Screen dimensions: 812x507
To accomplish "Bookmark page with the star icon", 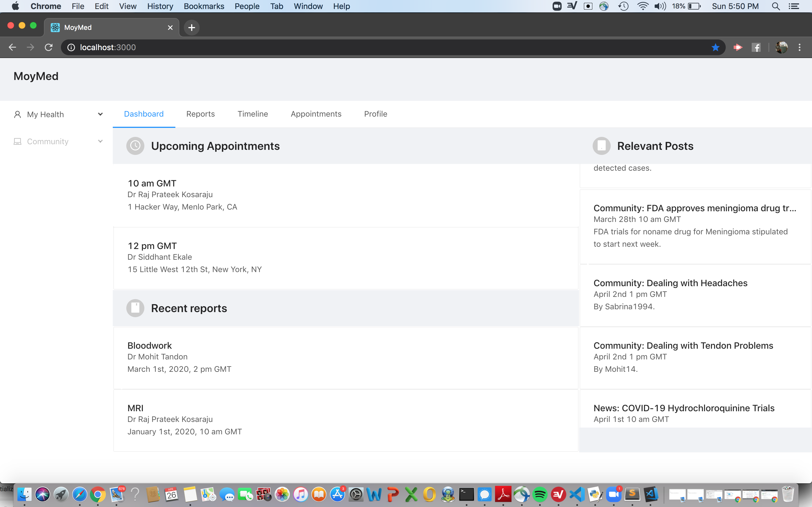I will coord(715,47).
